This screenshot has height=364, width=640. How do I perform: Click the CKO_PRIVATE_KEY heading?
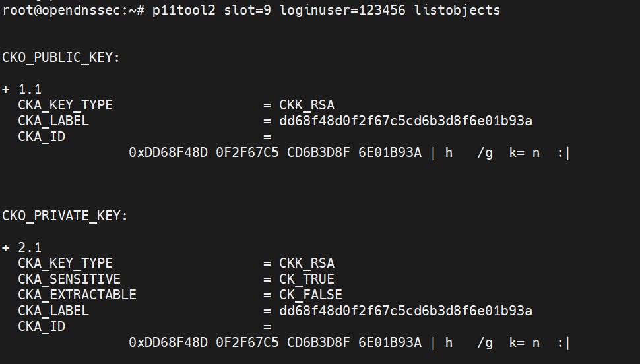(65, 216)
